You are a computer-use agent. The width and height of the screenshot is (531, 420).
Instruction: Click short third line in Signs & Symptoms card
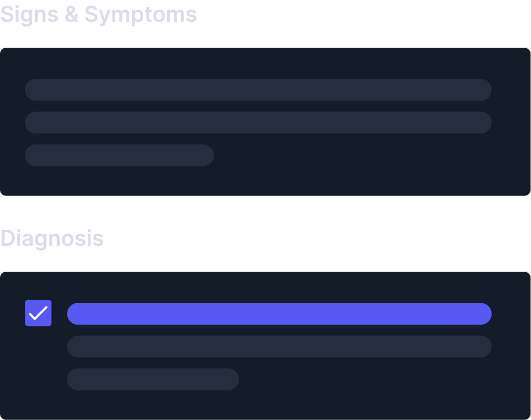coord(119,155)
